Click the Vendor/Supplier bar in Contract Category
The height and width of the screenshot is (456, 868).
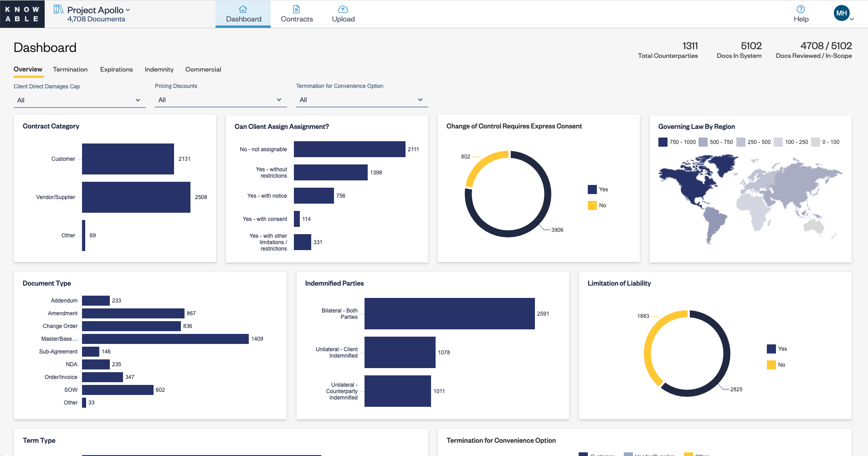[136, 197]
